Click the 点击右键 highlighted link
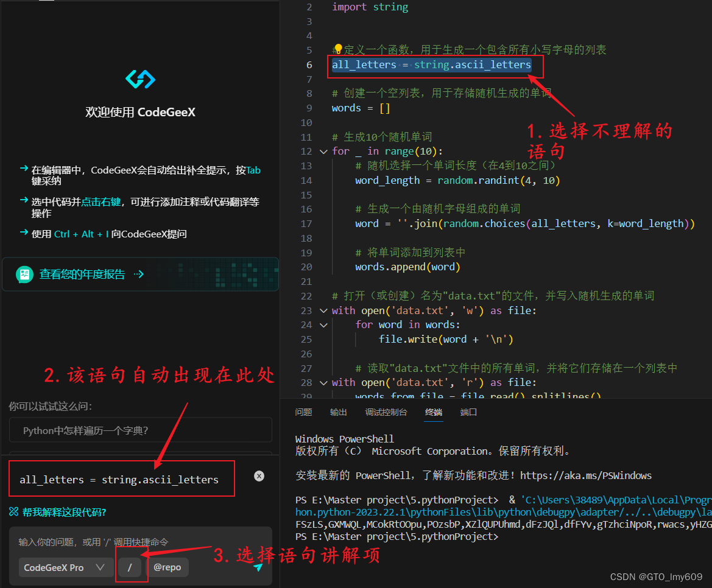Image resolution: width=712 pixels, height=588 pixels. pos(101,202)
